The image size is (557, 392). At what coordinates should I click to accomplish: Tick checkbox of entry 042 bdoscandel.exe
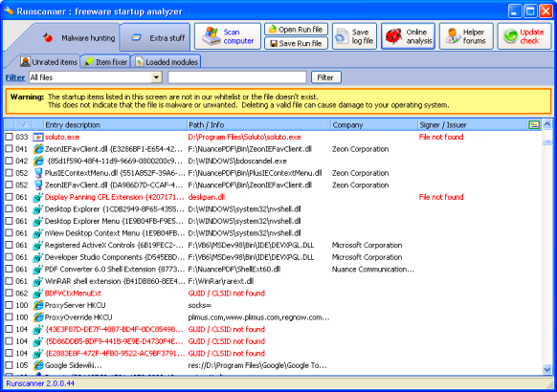point(9,161)
